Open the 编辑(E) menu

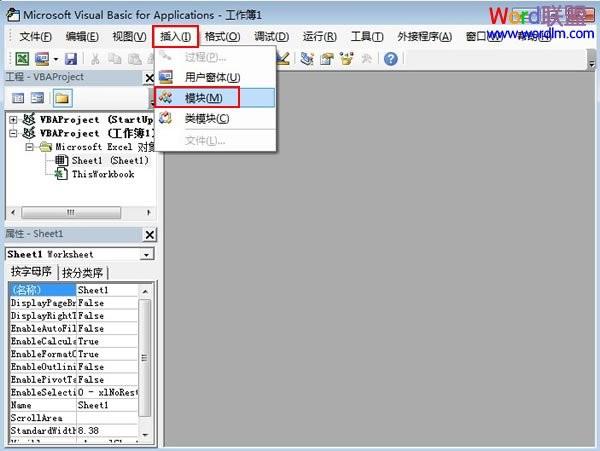[x=82, y=37]
